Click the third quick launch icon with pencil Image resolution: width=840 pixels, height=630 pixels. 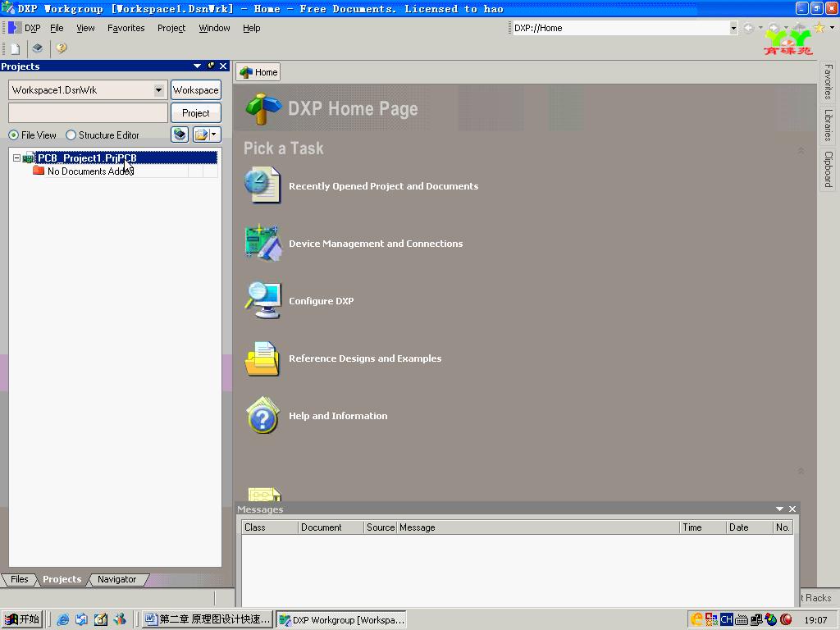point(101,620)
